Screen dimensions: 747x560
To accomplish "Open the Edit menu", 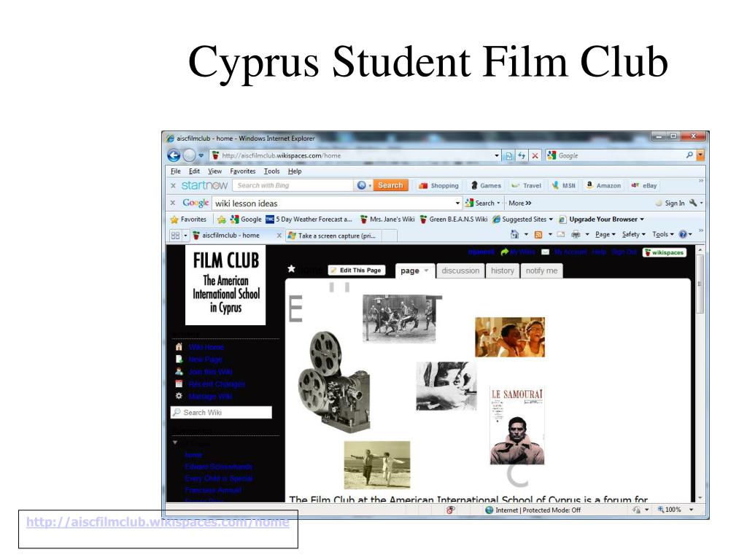I will coord(194,171).
